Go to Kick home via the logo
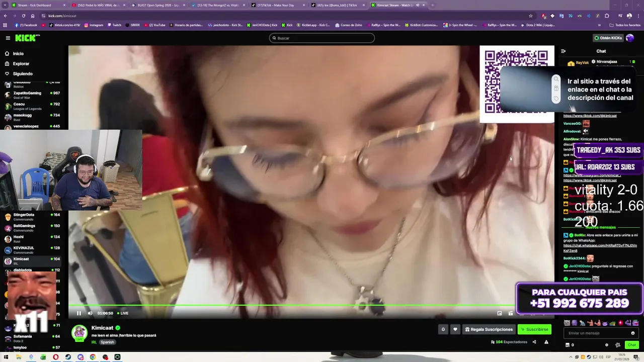 coord(27,38)
